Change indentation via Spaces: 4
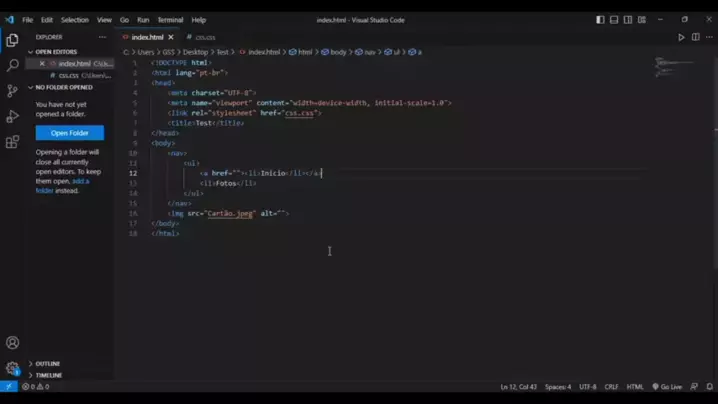 [x=558, y=387]
